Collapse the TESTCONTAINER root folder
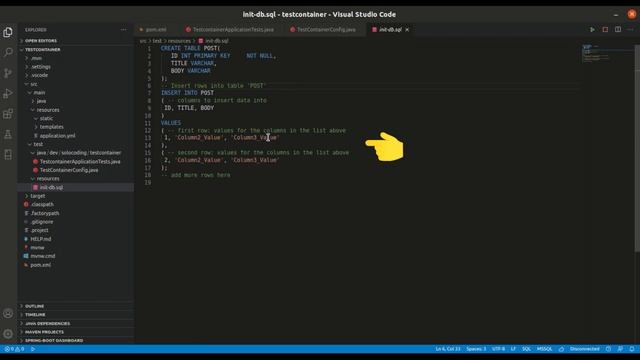The height and width of the screenshot is (360, 640). (76, 49)
